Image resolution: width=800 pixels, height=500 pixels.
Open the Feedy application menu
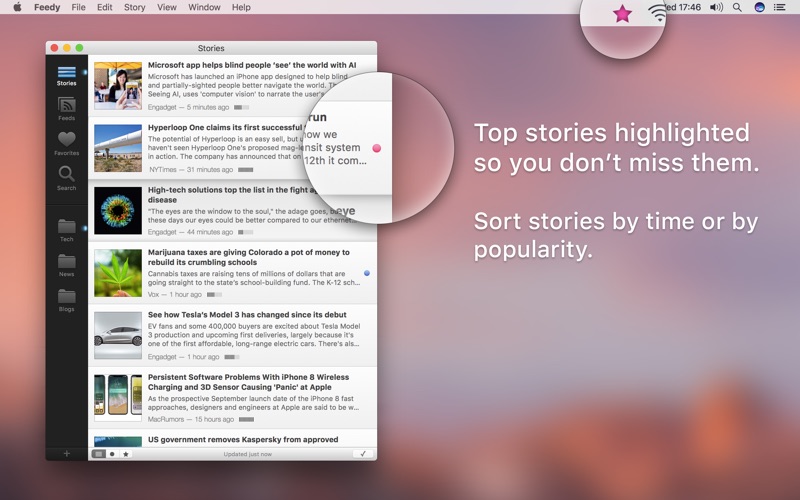[47, 7]
